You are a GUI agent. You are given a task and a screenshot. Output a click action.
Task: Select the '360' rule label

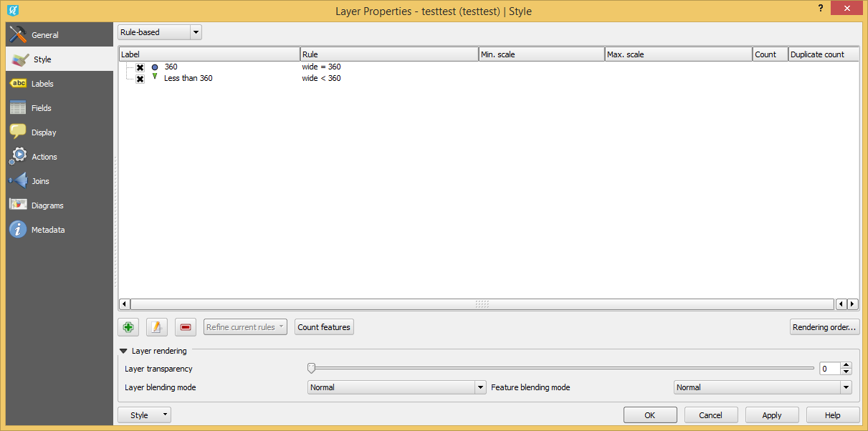tap(171, 67)
